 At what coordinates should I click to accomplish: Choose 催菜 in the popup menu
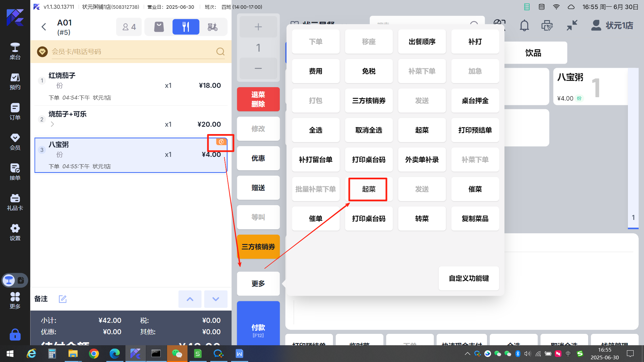475,189
